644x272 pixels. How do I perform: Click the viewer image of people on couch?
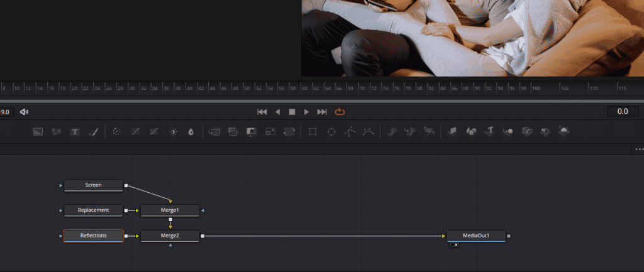point(473,38)
